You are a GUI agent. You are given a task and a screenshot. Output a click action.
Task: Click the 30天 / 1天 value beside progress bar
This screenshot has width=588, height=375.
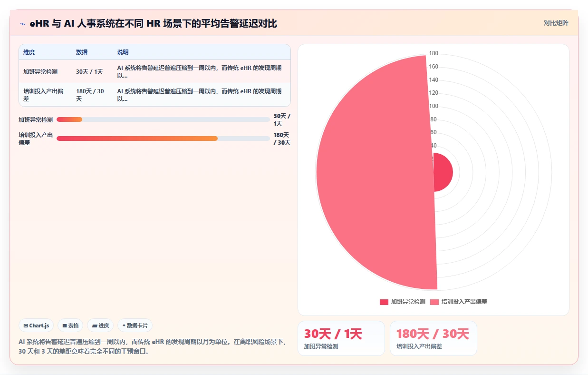click(x=282, y=120)
